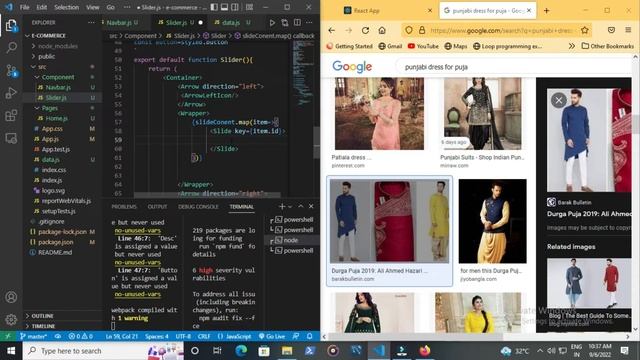Screen dimensions: 640x360
Task: Customize layout icon in VS Code title bar
Action: 249,7
